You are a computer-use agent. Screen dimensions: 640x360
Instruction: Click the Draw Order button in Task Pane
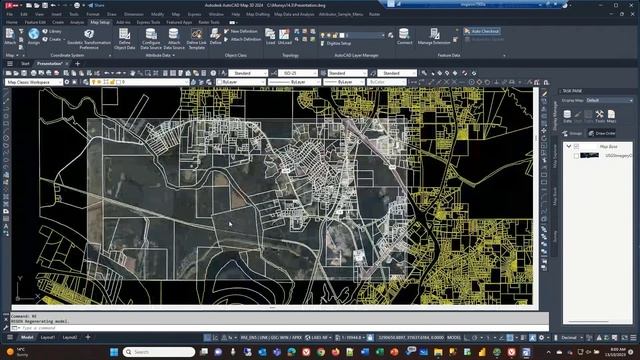(x=602, y=133)
